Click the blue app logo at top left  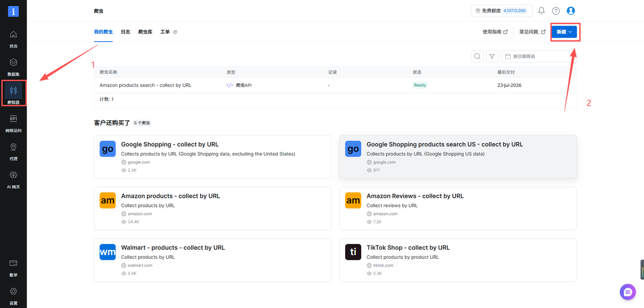pos(13,11)
